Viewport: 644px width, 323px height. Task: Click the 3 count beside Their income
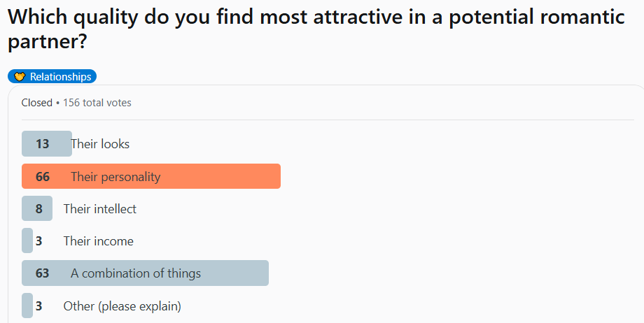39,241
